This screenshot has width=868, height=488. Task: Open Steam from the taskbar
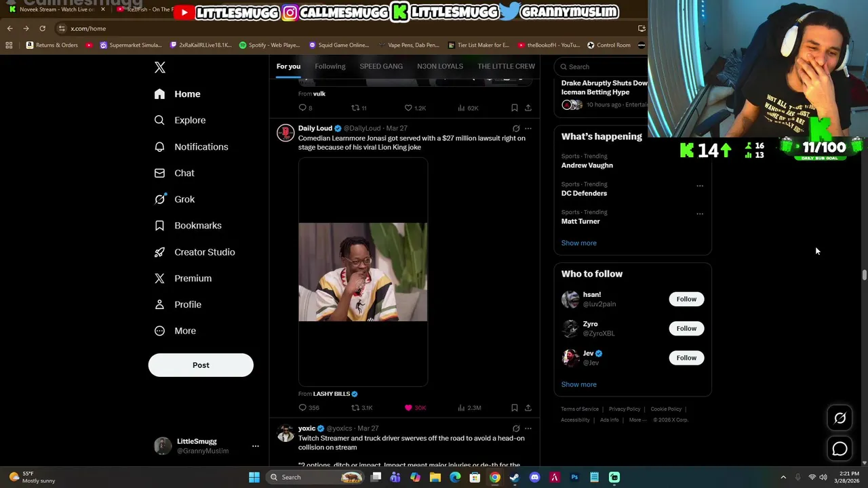point(515,477)
